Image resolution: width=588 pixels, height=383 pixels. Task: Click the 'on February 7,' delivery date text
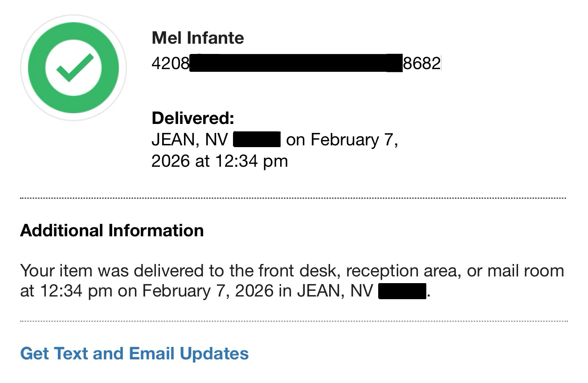coord(342,140)
